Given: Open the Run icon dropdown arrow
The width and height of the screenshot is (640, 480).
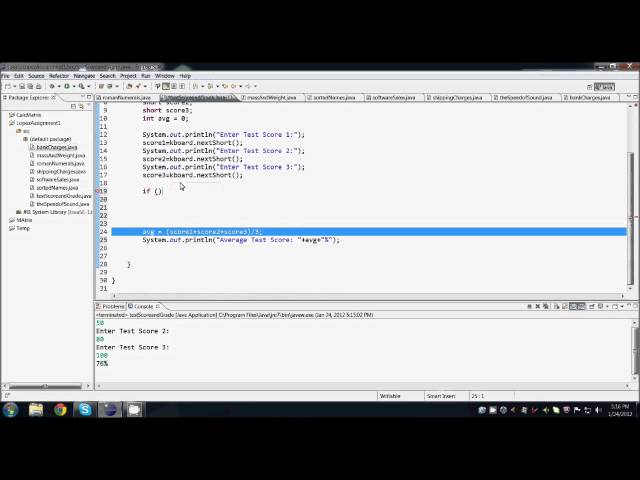Looking at the screenshot, I should tap(74, 86).
